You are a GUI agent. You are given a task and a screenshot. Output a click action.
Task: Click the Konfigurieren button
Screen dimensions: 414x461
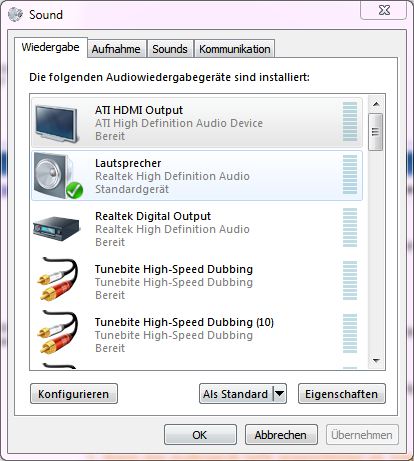[74, 394]
